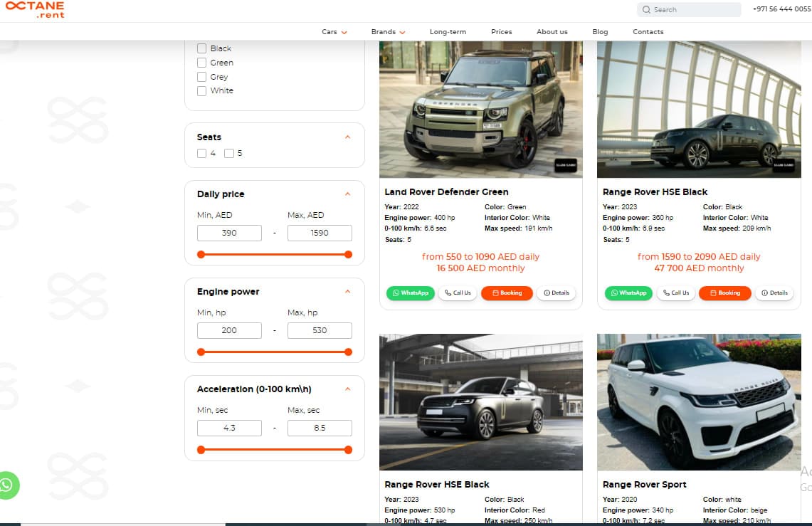Viewport: 812px width, 526px height.
Task: Click the '47 700 AED monthly' price
Action: click(x=699, y=268)
